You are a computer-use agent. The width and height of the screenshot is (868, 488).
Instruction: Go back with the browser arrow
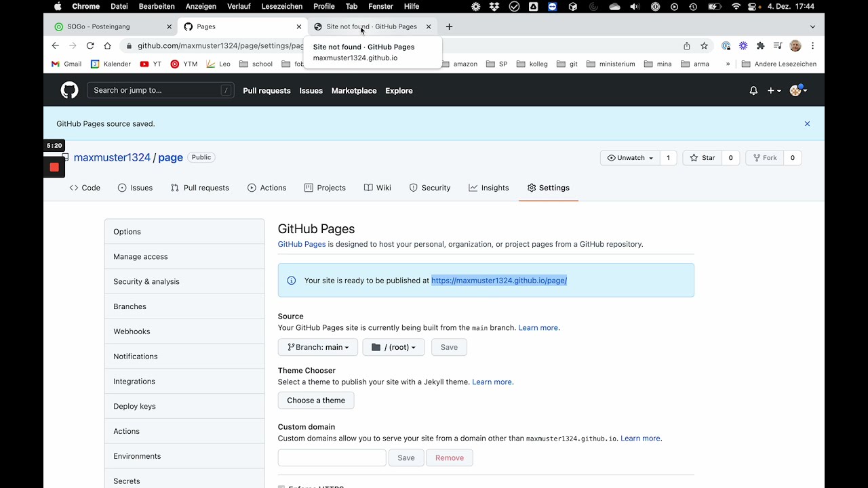(56, 45)
